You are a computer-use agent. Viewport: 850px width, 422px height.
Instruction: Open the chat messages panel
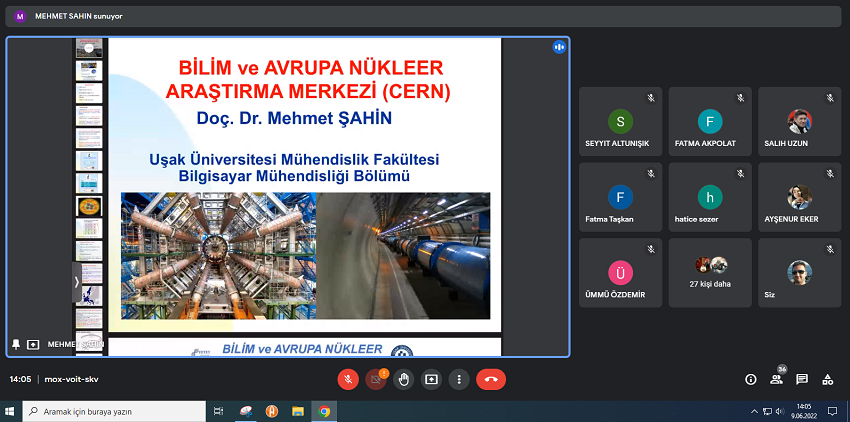click(802, 379)
